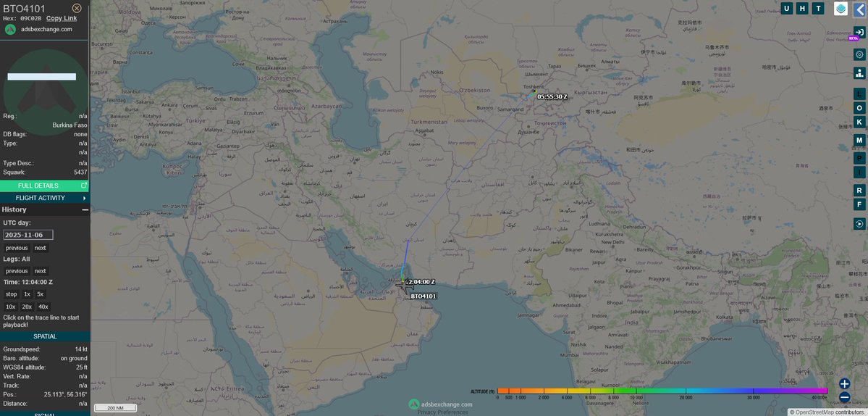The width and height of the screenshot is (868, 416).
Task: Click the WGS84 altitude 25 ft value
Action: tap(82, 367)
